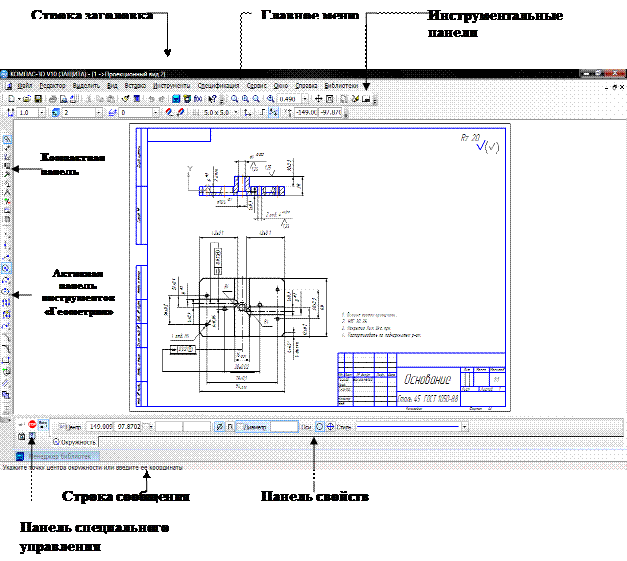The width and height of the screenshot is (627, 561).
Task: Click the center X field 149.005
Action: (x=101, y=427)
